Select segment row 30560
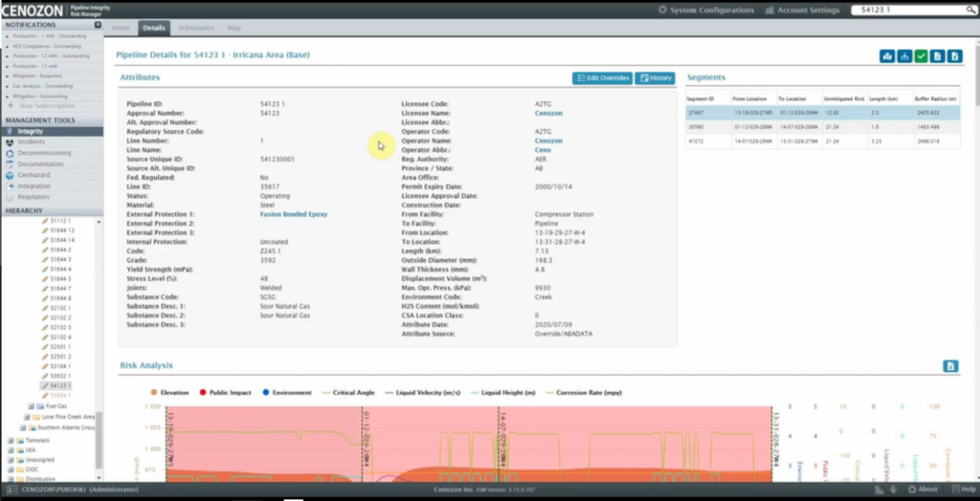The image size is (980, 501). [x=822, y=127]
